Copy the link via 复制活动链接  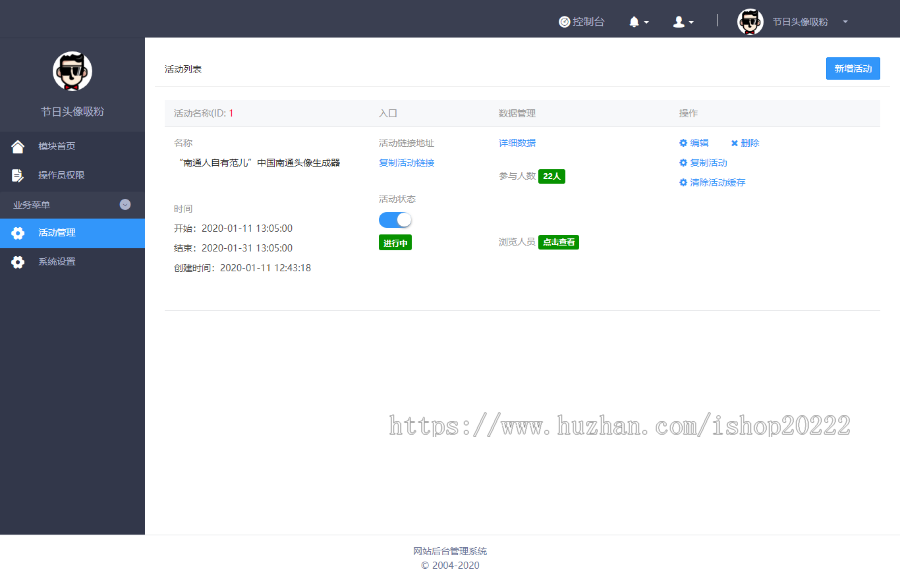tap(406, 163)
